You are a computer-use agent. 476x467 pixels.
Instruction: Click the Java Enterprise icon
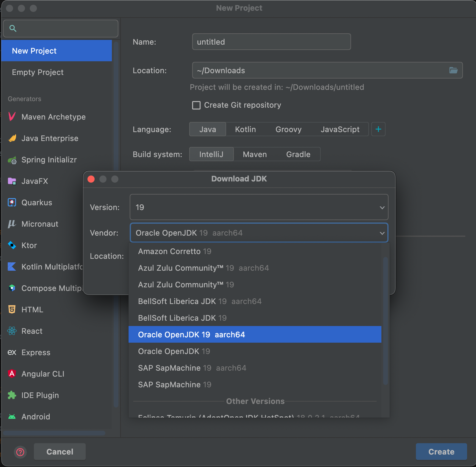point(12,138)
